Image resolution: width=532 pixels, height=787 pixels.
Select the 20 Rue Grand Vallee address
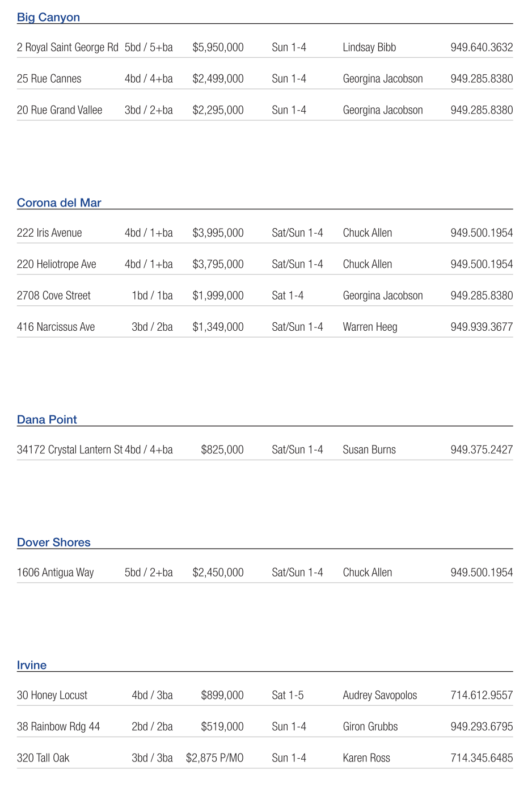tap(60, 110)
